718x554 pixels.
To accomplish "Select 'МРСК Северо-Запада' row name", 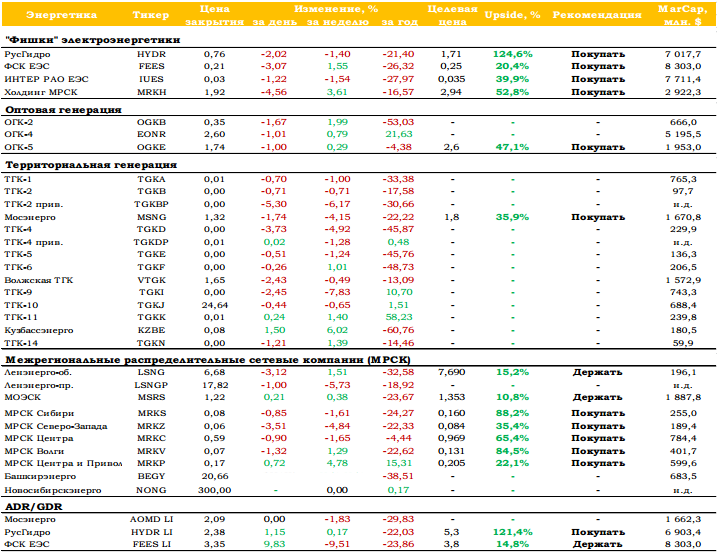I will coord(56,426).
